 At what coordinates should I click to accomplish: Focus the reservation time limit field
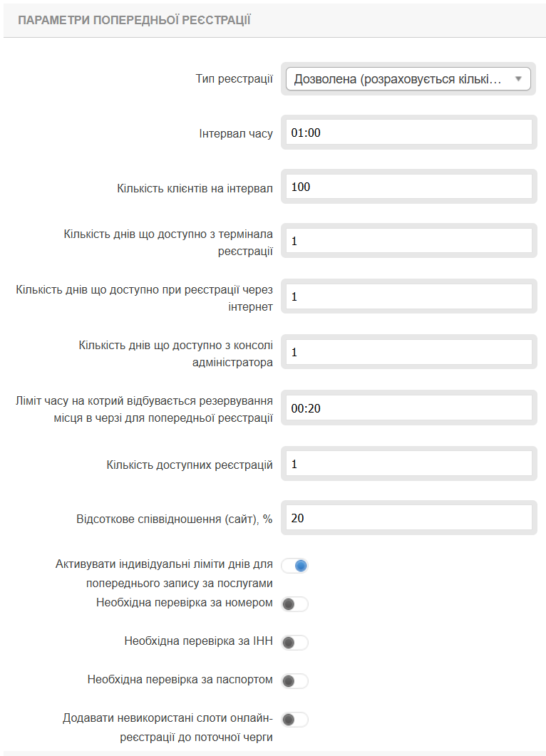[408, 408]
